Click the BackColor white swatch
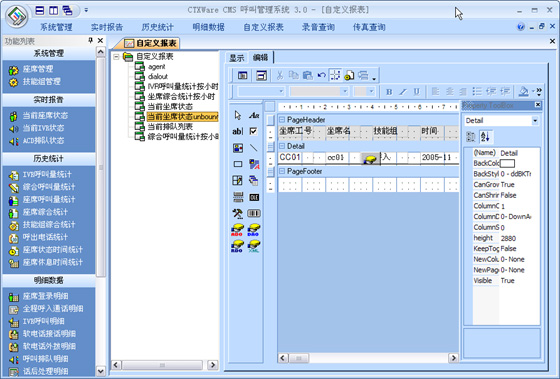 tap(507, 164)
